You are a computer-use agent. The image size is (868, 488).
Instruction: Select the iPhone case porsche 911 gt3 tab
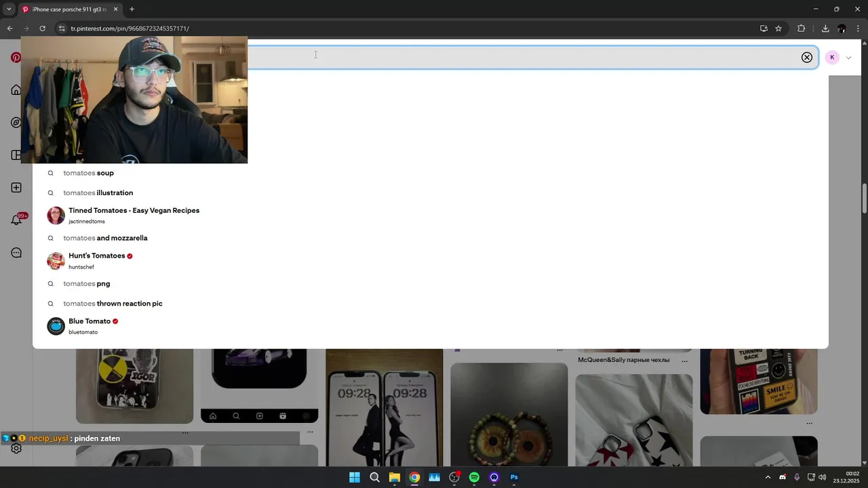(x=69, y=9)
